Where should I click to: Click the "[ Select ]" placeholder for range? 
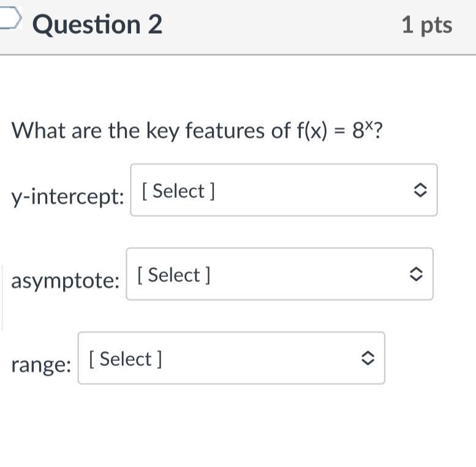pos(126,359)
